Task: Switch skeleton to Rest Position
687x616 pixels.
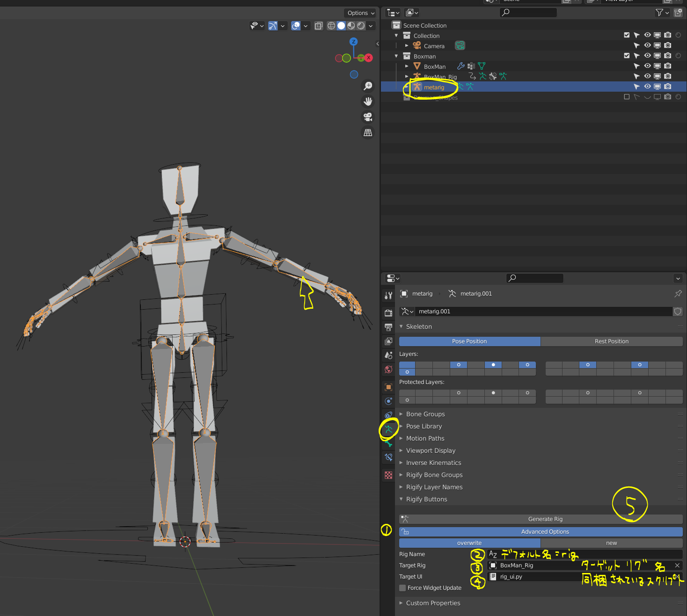Action: tap(611, 341)
